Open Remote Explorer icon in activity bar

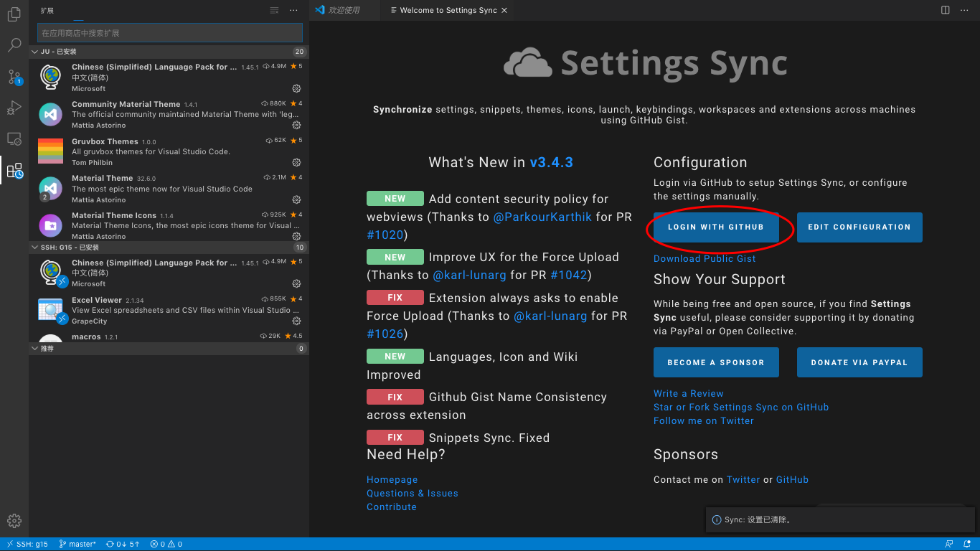(x=14, y=139)
